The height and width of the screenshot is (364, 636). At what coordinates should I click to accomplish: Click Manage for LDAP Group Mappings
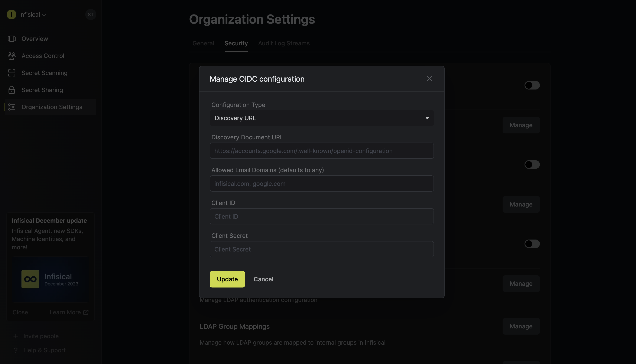[x=521, y=326]
